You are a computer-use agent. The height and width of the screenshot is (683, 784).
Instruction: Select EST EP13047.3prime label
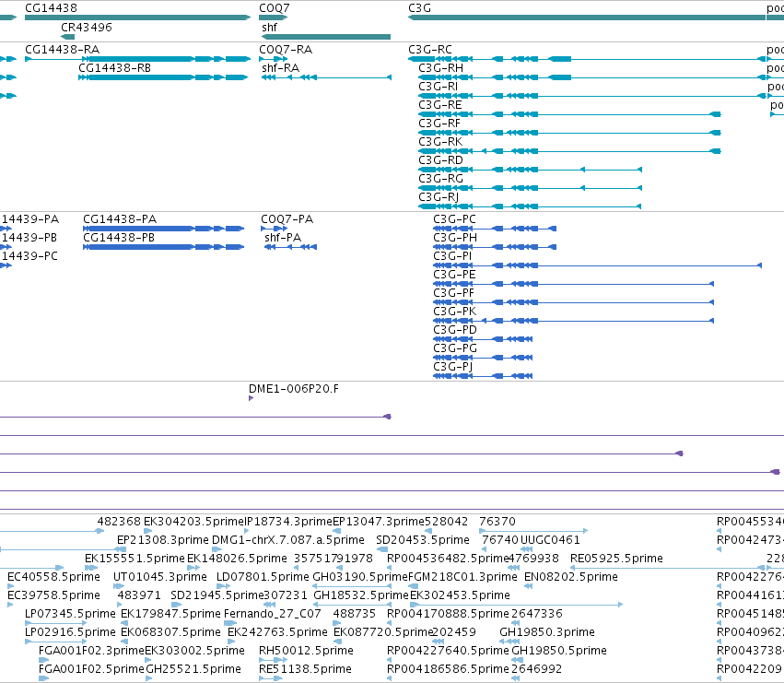coord(379,522)
